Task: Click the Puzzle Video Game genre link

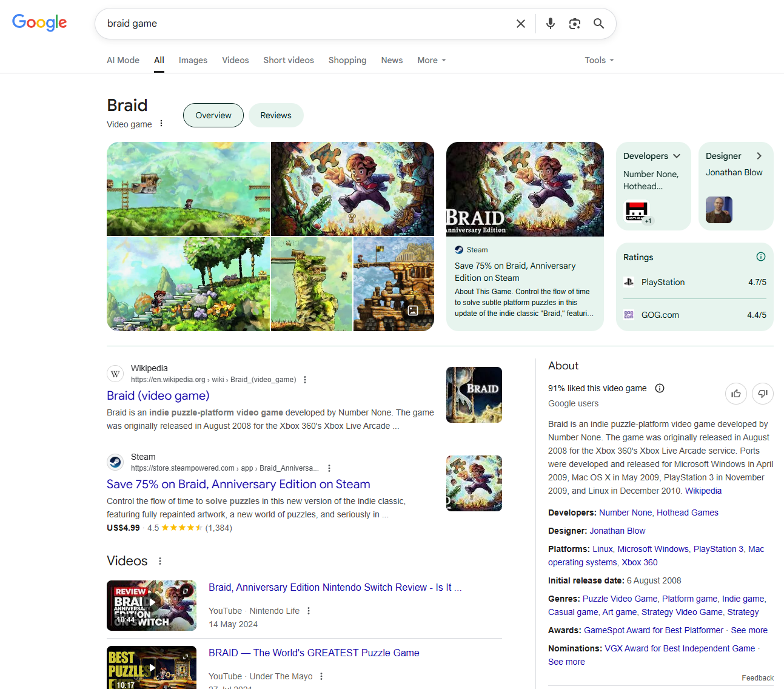Action: pos(620,599)
